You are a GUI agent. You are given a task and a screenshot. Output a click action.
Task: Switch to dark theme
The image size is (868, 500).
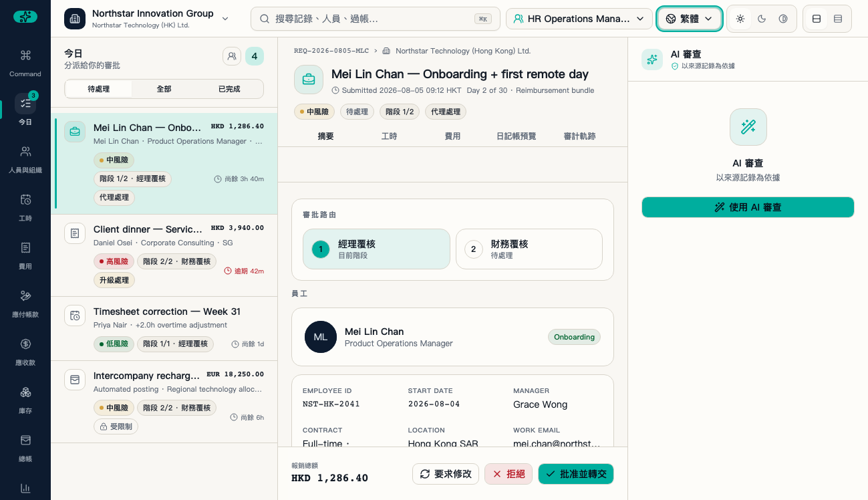(762, 19)
